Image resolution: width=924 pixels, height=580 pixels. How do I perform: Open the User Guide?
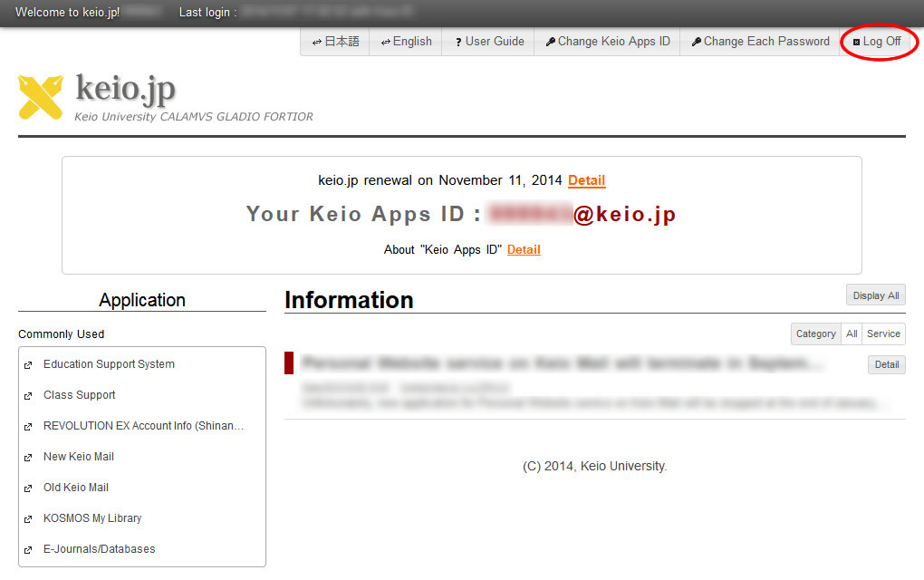pyautogui.click(x=488, y=42)
